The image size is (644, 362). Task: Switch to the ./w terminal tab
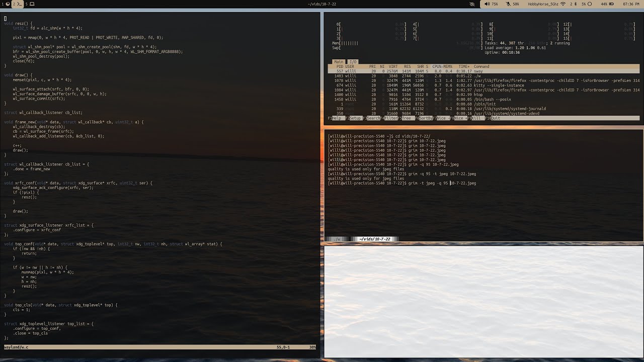click(x=338, y=239)
